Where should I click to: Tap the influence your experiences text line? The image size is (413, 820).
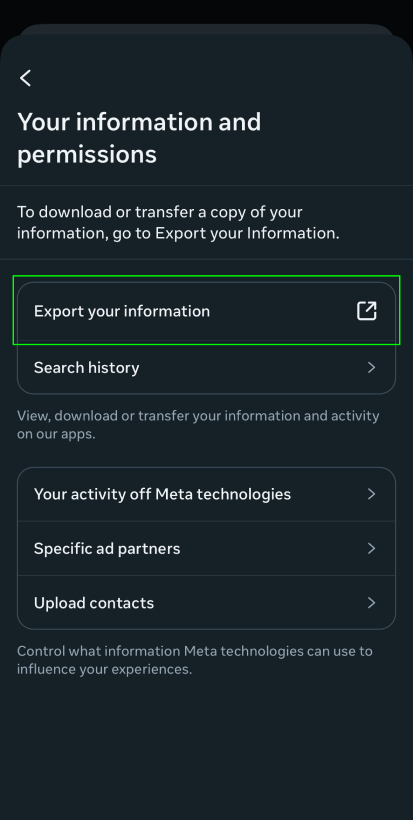pyautogui.click(x=105, y=669)
